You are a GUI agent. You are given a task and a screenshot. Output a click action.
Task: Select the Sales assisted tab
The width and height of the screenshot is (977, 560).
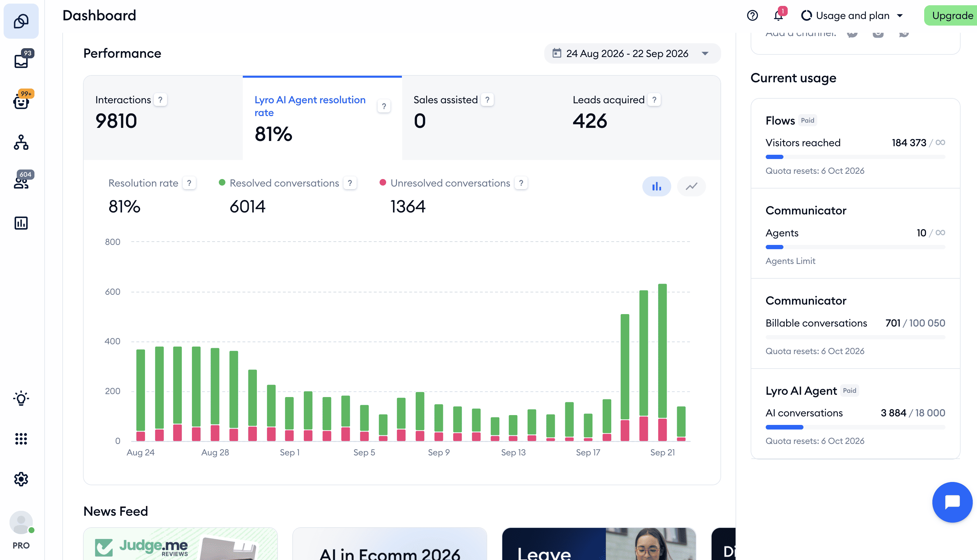(x=482, y=118)
